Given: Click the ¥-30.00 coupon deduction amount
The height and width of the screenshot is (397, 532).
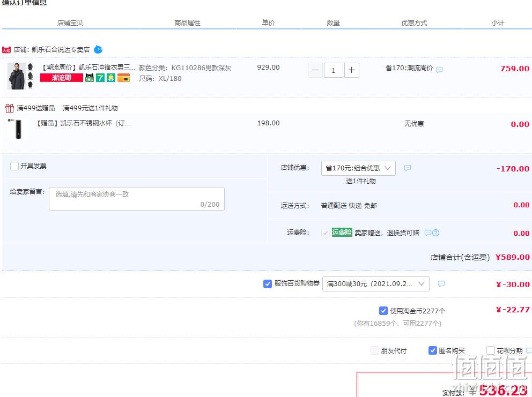Looking at the screenshot, I should click(x=513, y=284).
